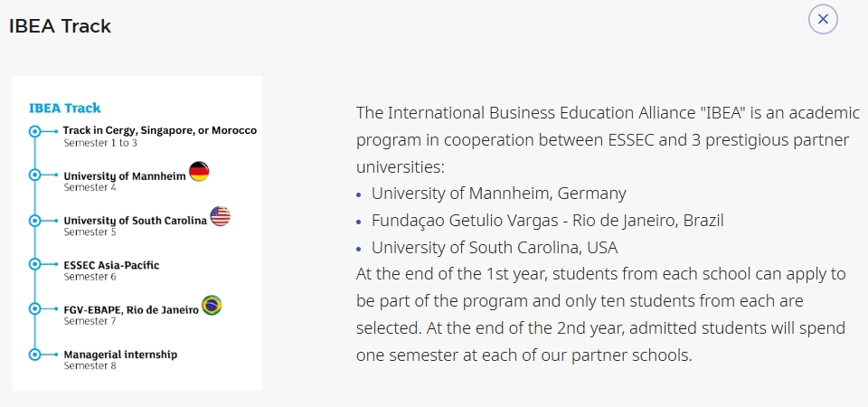The width and height of the screenshot is (868, 407).
Task: Click the IBEA Track infographic thumbnail title
Action: [65, 108]
